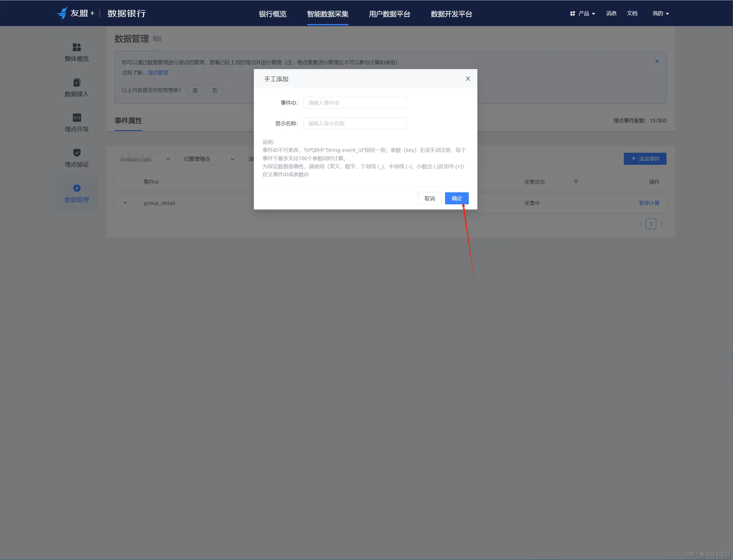Click the 显示名称 input box
This screenshot has height=560, width=733.
point(354,123)
